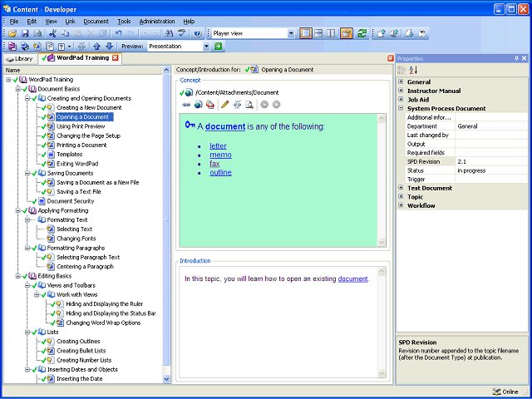
Task: Toggle the horizontal split layout button
Action: 318,33
